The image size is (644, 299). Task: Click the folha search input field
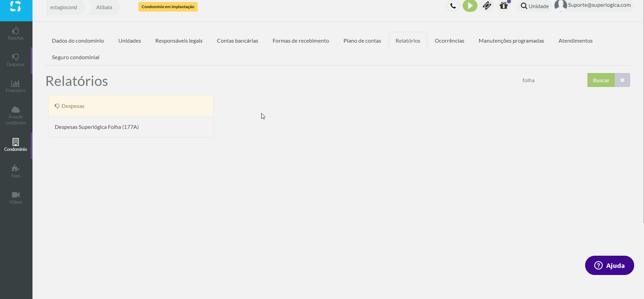pyautogui.click(x=552, y=80)
